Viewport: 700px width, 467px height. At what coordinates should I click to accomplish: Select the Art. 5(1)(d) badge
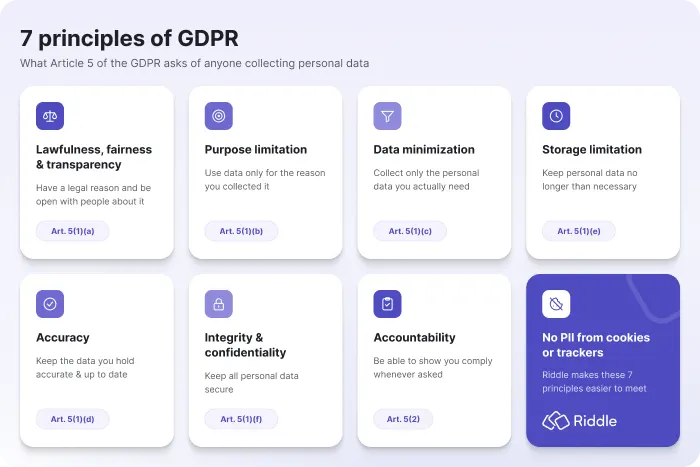[x=73, y=419]
